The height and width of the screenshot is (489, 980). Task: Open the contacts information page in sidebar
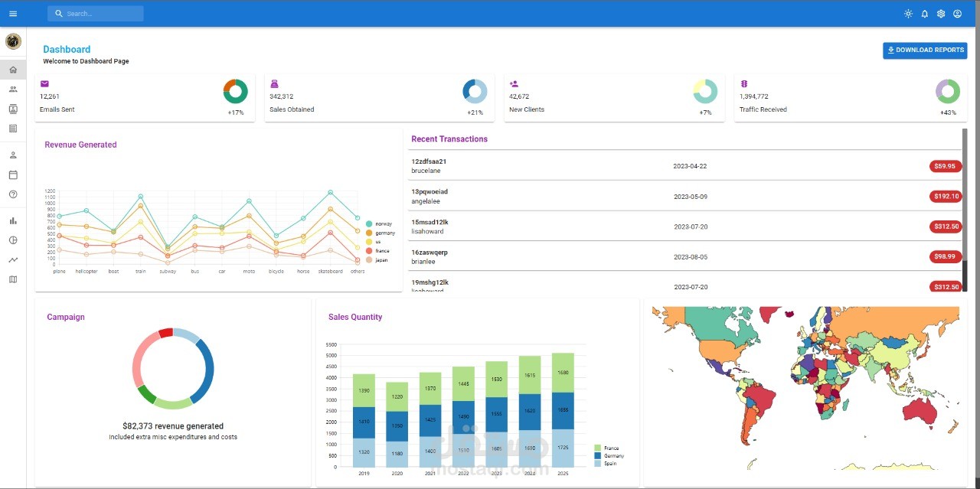point(12,109)
